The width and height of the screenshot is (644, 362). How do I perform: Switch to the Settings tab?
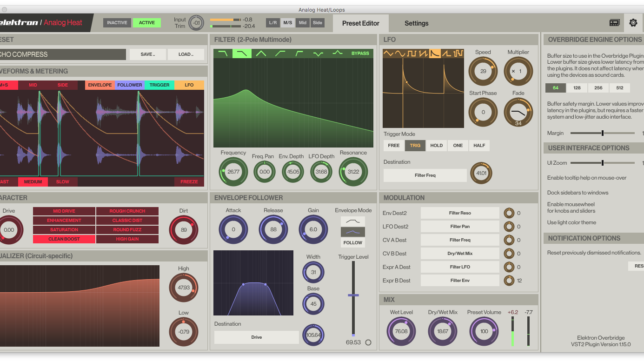pyautogui.click(x=416, y=23)
